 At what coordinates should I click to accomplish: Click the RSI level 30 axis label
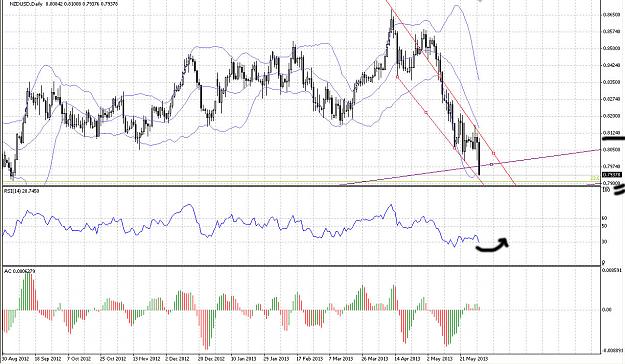coord(605,242)
